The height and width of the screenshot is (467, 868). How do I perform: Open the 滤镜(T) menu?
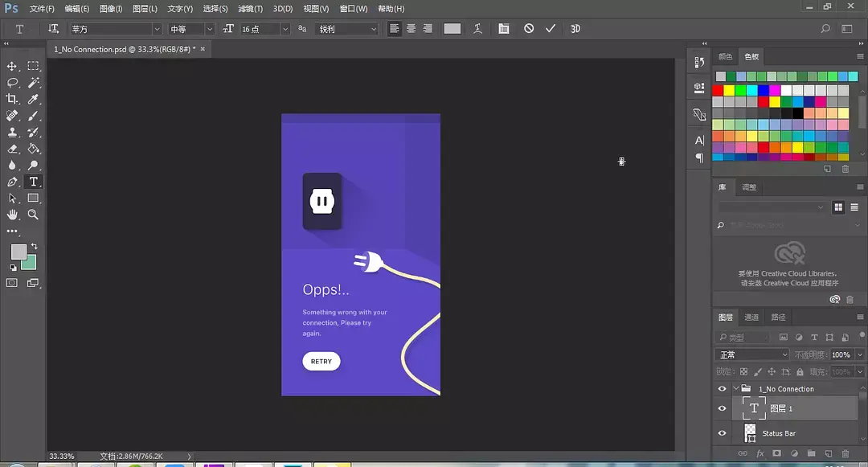pyautogui.click(x=249, y=9)
